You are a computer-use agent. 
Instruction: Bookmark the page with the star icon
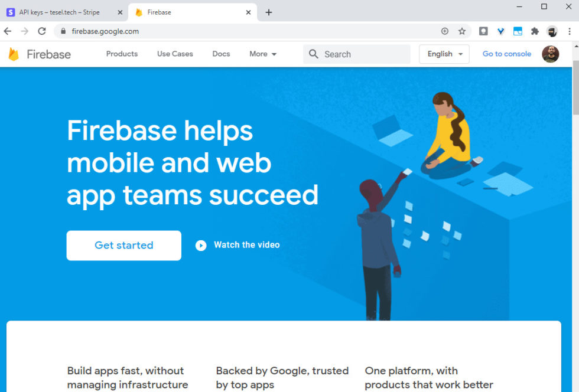pos(462,31)
